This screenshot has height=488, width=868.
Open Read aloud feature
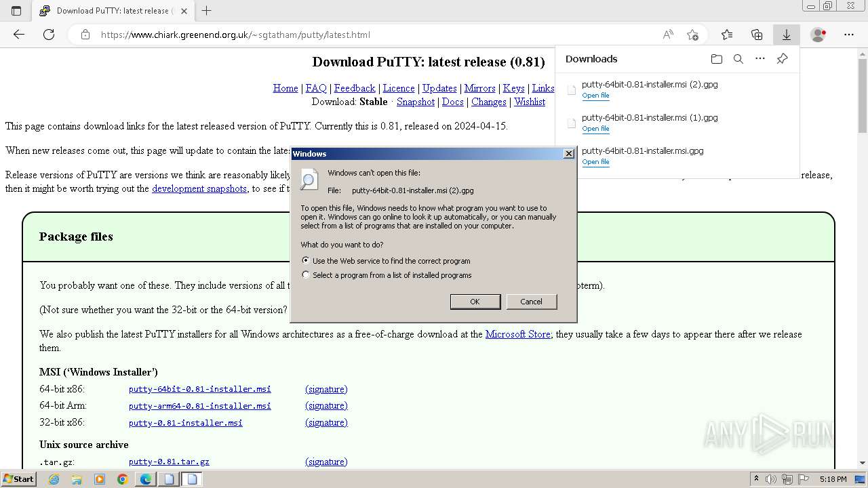click(668, 35)
